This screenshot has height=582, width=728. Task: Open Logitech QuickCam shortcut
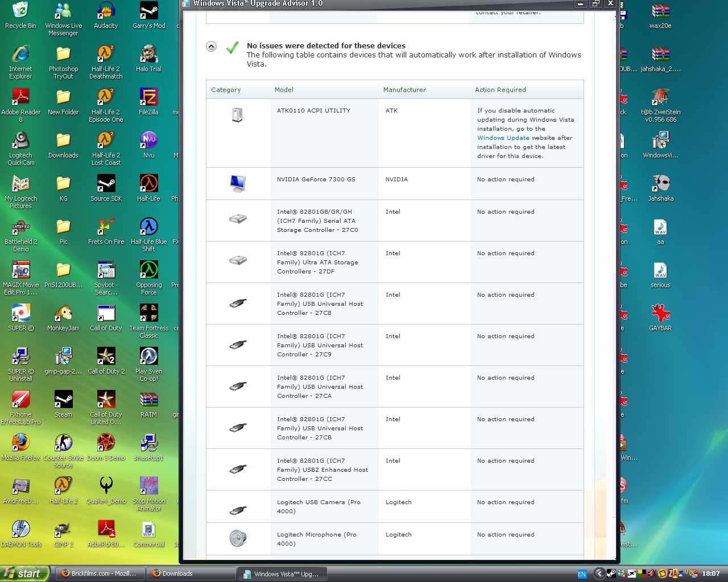20,149
